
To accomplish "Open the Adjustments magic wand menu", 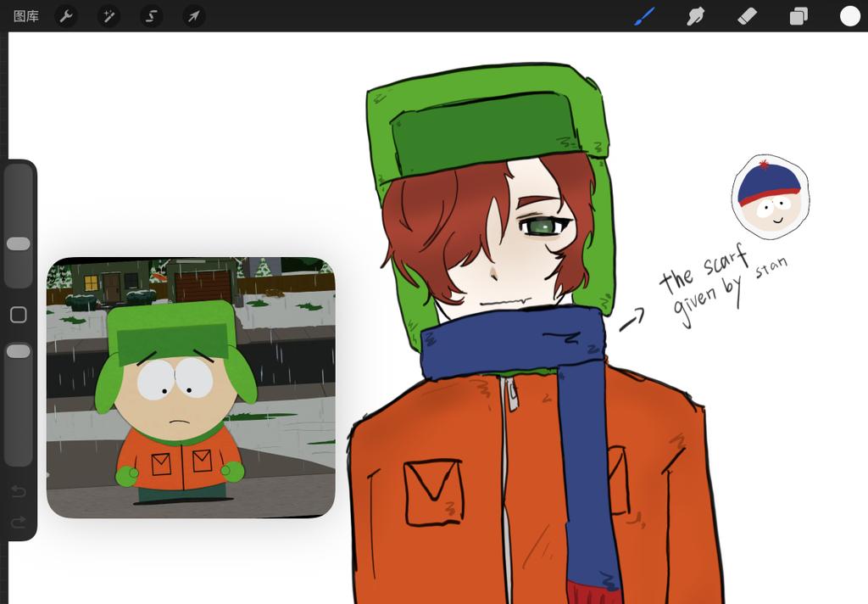I will pyautogui.click(x=108, y=16).
